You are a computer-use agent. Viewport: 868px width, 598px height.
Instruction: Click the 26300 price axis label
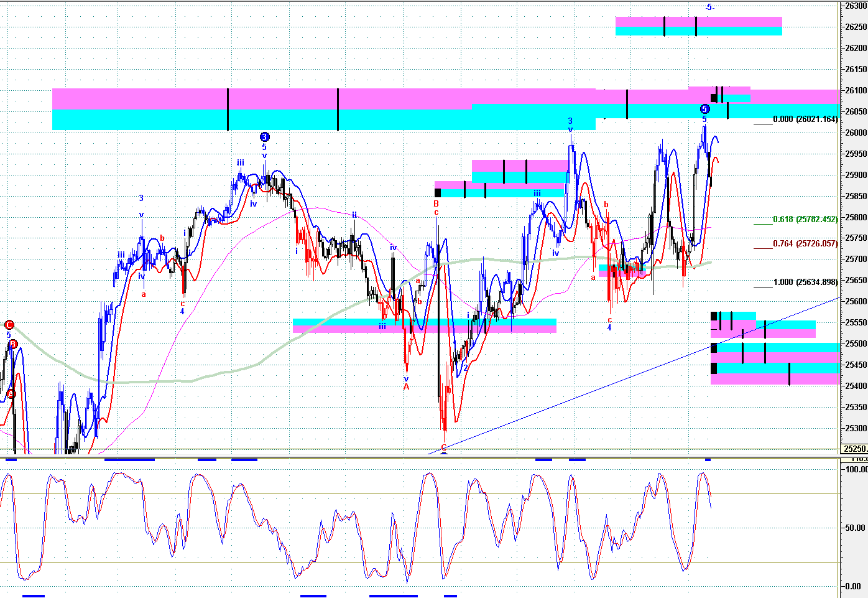point(856,6)
